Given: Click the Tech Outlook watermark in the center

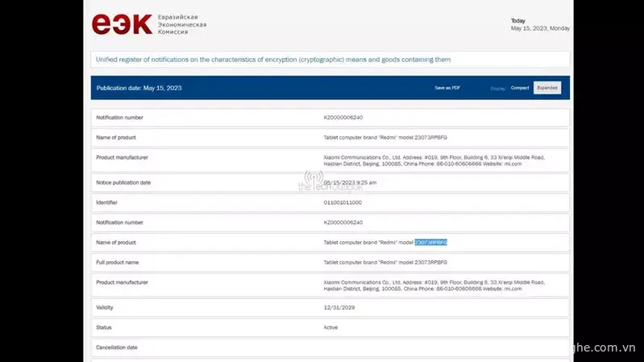Looking at the screenshot, I should 330,183.
